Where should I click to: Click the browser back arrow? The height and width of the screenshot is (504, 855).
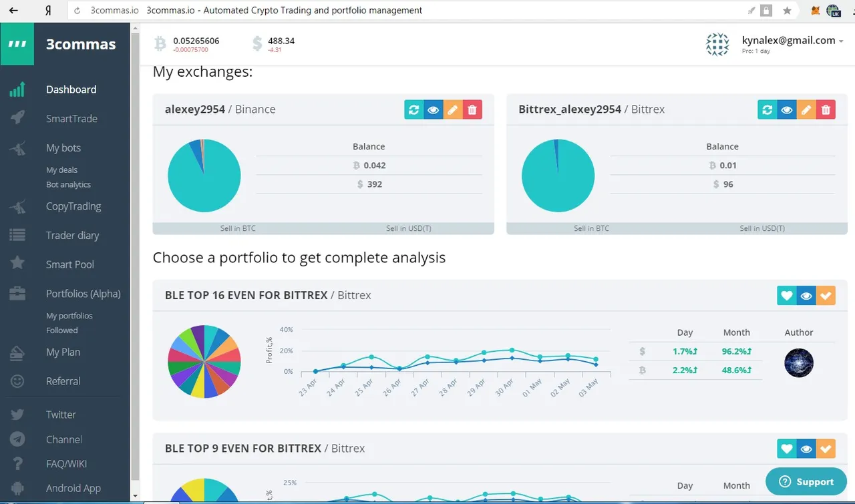13,11
